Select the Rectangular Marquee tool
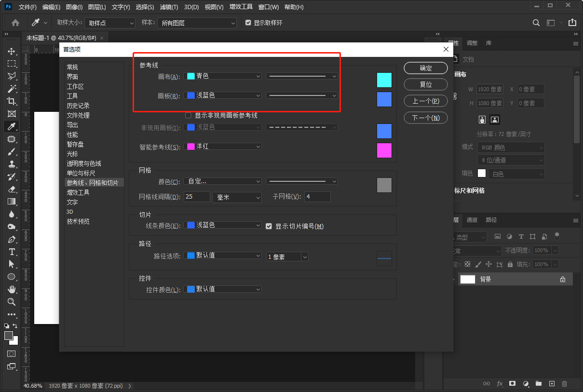This screenshot has width=583, height=392. [12, 64]
